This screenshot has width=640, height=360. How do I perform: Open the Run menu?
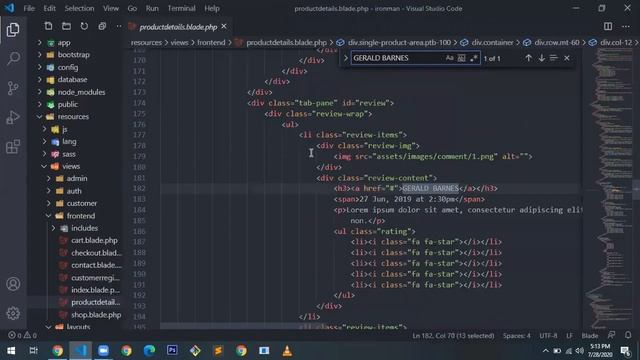[x=152, y=8]
